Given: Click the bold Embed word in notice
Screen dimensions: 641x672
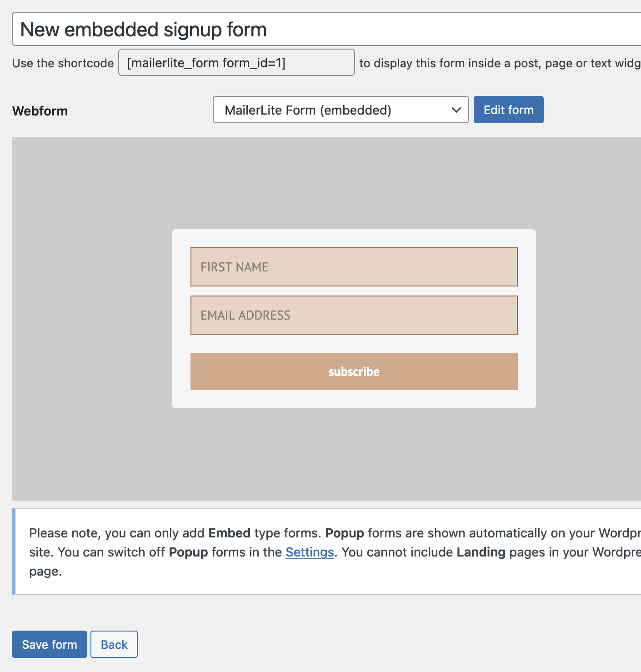Looking at the screenshot, I should pyautogui.click(x=229, y=533).
